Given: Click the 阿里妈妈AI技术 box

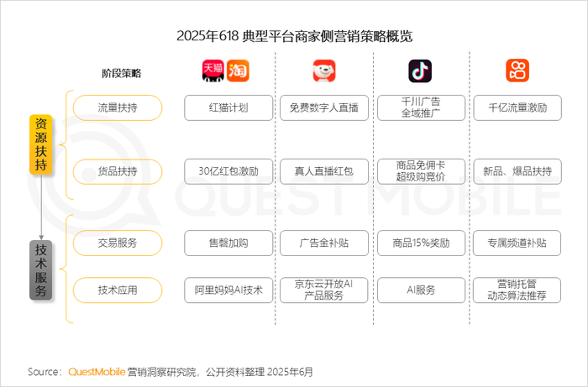Looking at the screenshot, I should [x=228, y=290].
